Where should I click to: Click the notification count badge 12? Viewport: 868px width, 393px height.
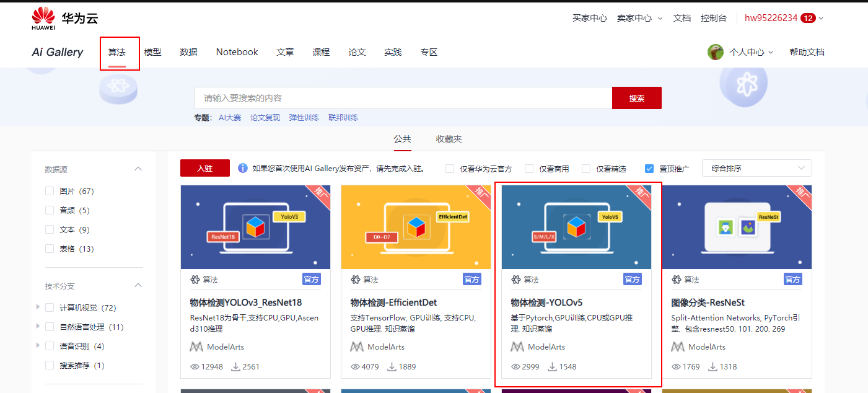pyautogui.click(x=808, y=18)
